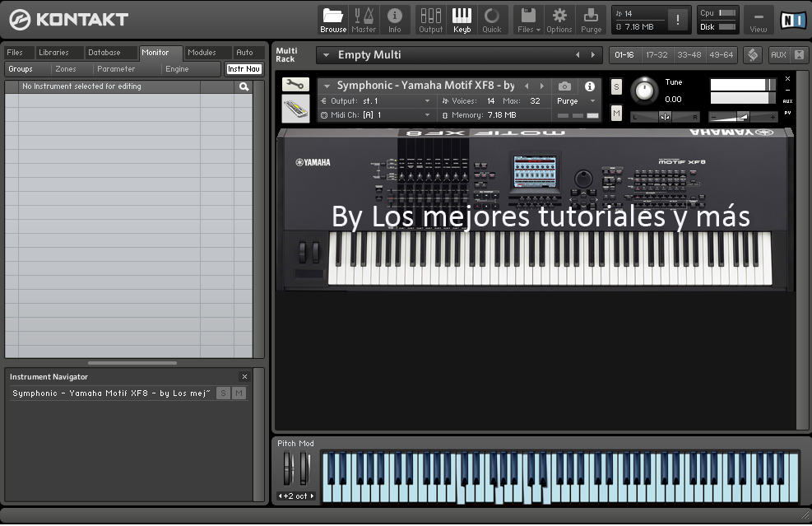Toggle the Instr Nav pane

click(244, 69)
